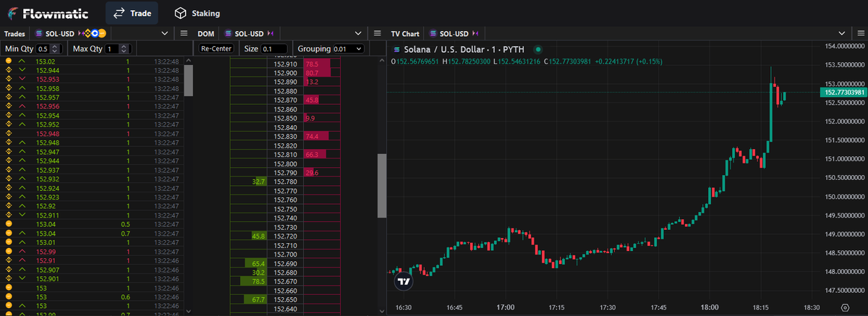Click the 67.7 bid size at 152.650
The width and height of the screenshot is (868, 316).
[x=260, y=299]
